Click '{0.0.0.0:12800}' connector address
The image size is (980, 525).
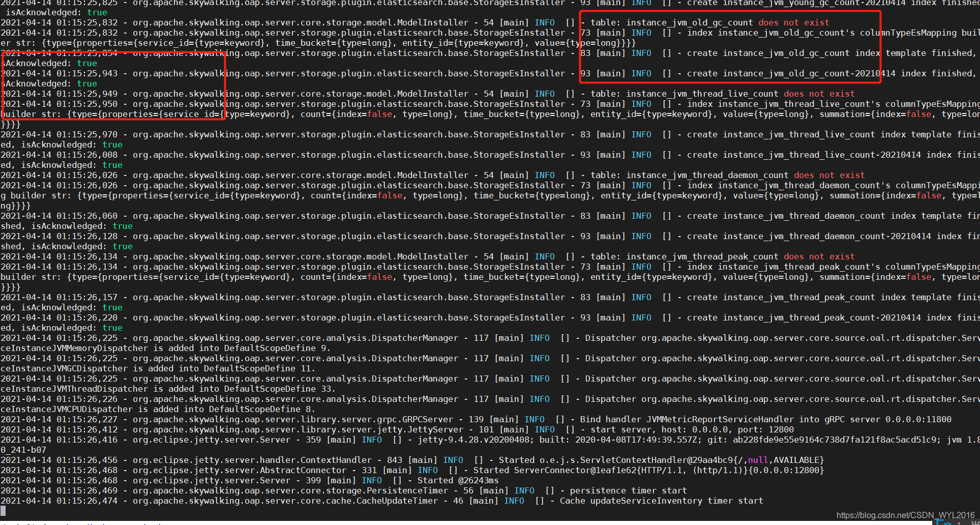click(x=786, y=470)
